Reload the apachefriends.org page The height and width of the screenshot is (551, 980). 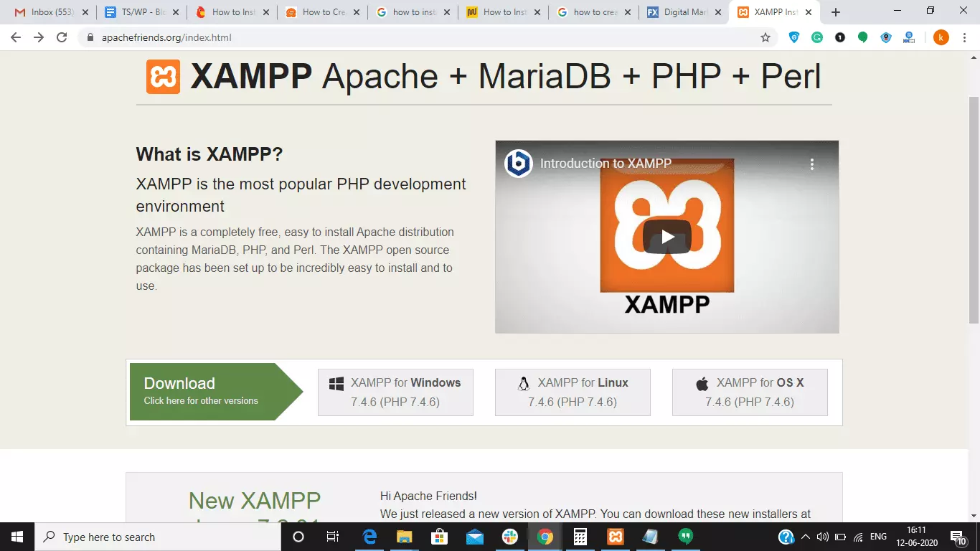click(x=62, y=37)
